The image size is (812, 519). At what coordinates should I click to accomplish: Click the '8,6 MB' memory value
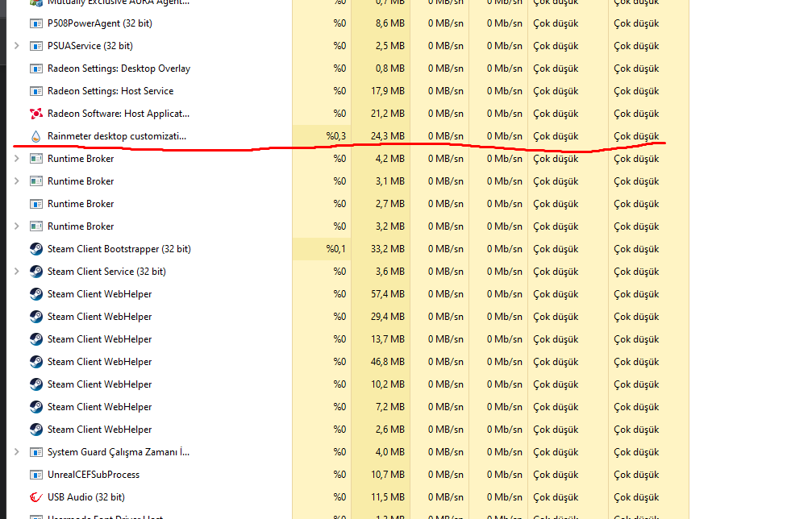point(390,23)
